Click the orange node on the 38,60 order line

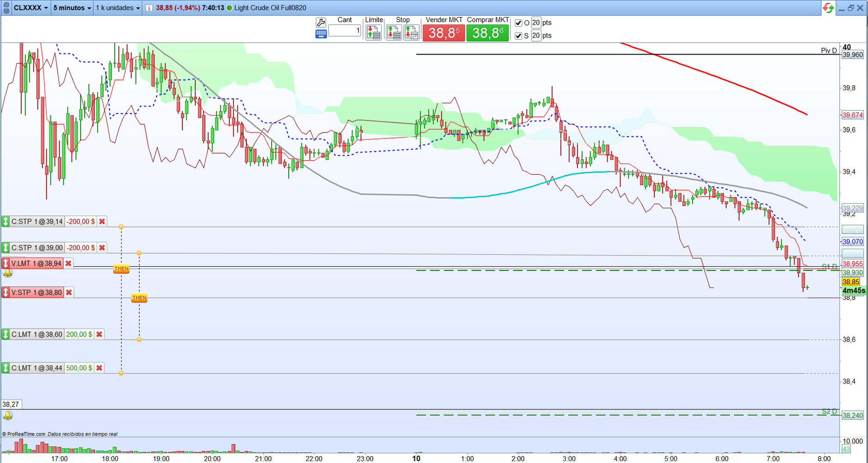pyautogui.click(x=139, y=340)
